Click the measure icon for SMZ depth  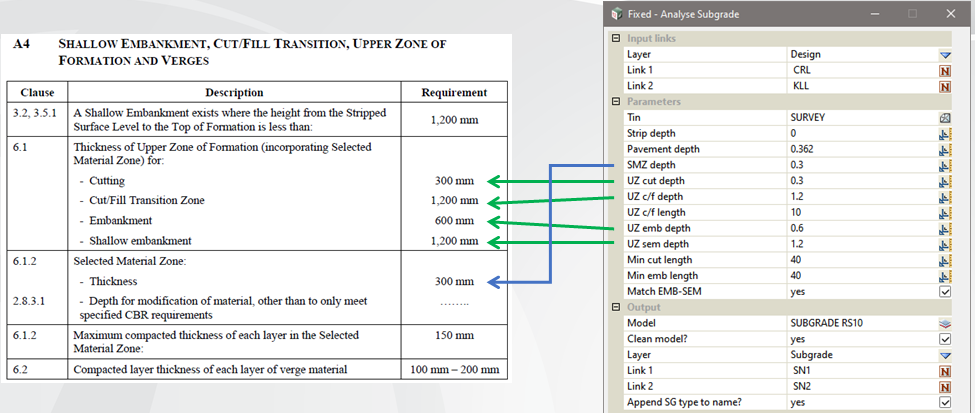(944, 165)
